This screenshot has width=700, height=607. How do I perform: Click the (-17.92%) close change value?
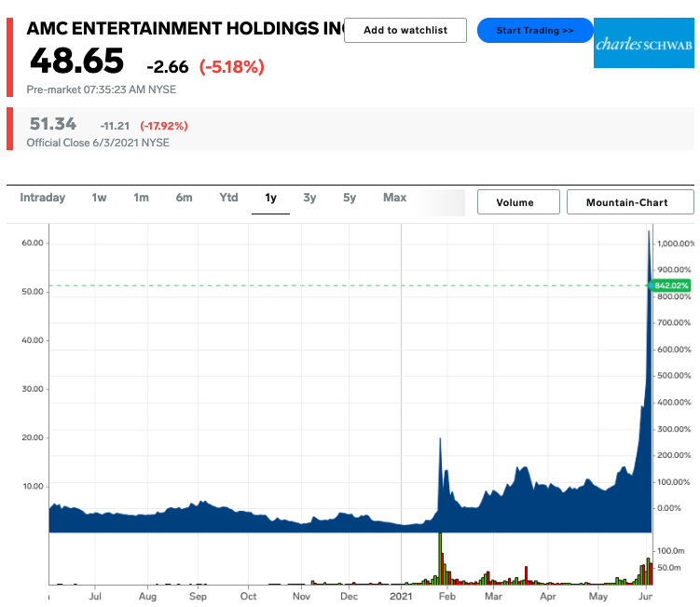click(164, 126)
